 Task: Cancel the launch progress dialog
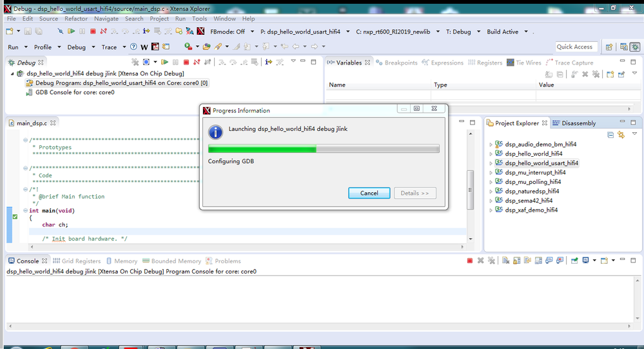[369, 193]
